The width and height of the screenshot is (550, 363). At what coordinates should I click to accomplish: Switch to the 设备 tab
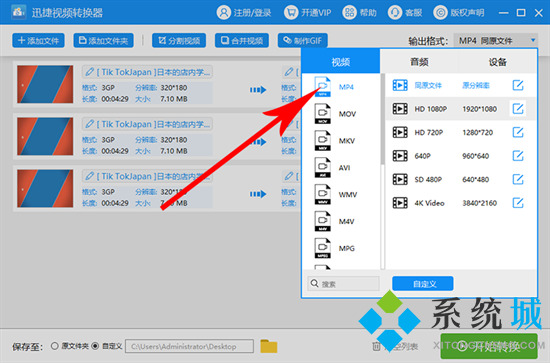point(498,62)
